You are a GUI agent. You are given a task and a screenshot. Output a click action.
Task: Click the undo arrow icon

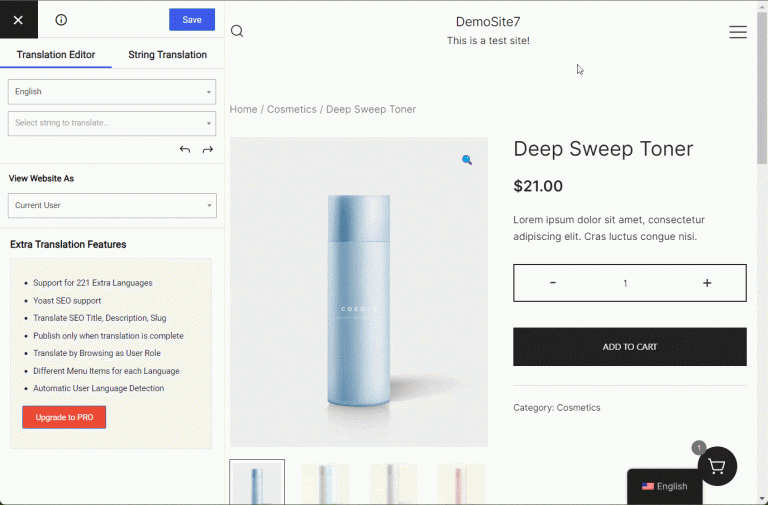[x=185, y=150]
